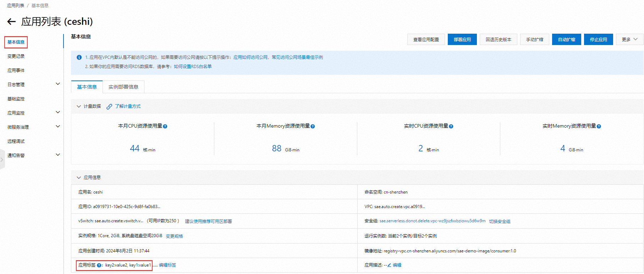The width and height of the screenshot is (644, 274).
Task: Click the back arrow next to 应用列表 title
Action: tap(11, 22)
